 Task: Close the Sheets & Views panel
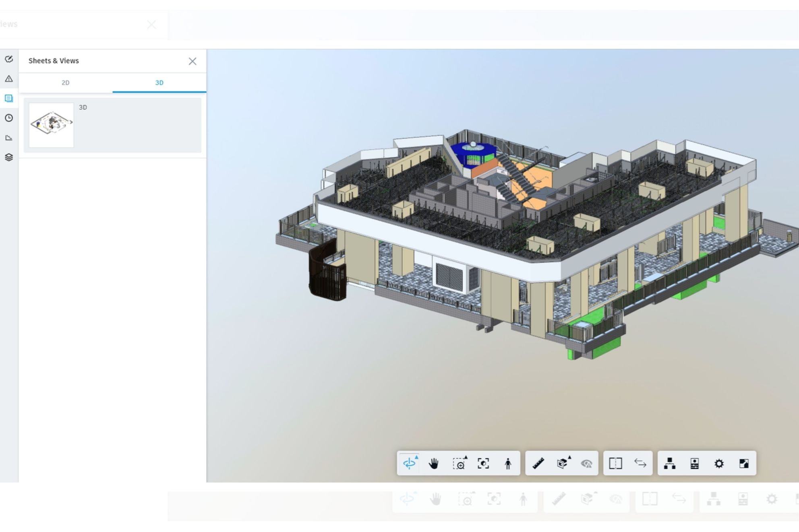(x=193, y=61)
